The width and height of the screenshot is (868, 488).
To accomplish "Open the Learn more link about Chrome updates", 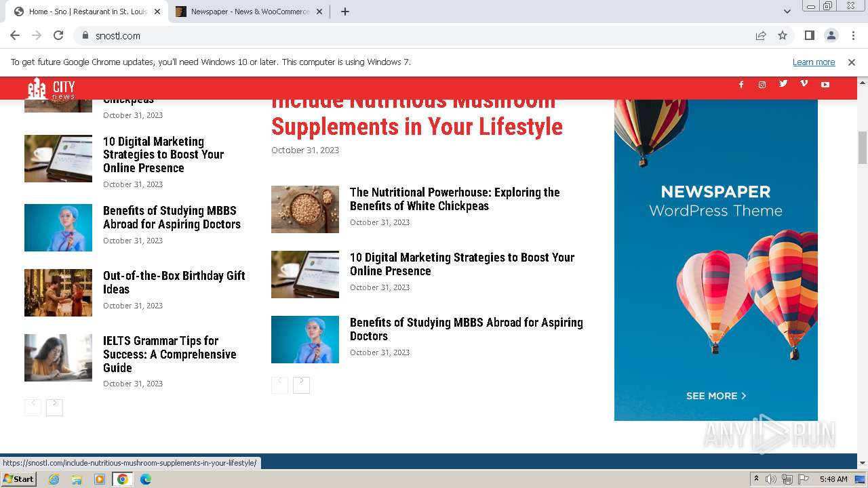I will point(814,62).
